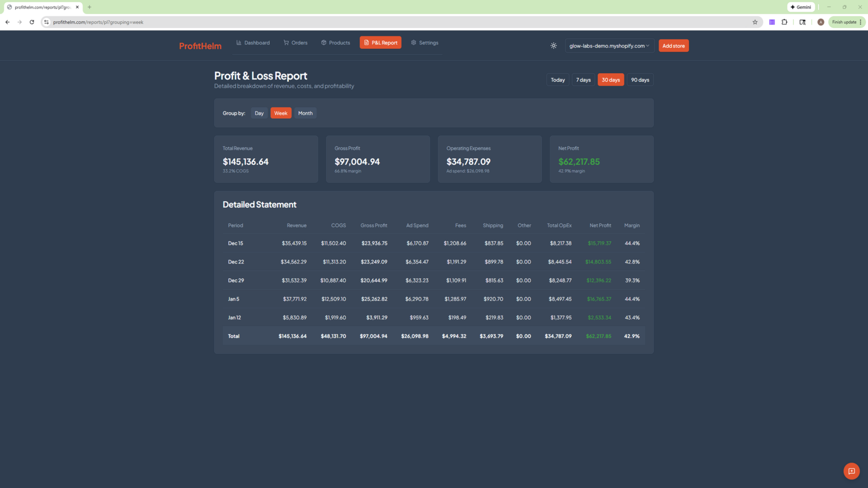Open the Products page
This screenshot has height=488, width=868.
coord(336,43)
